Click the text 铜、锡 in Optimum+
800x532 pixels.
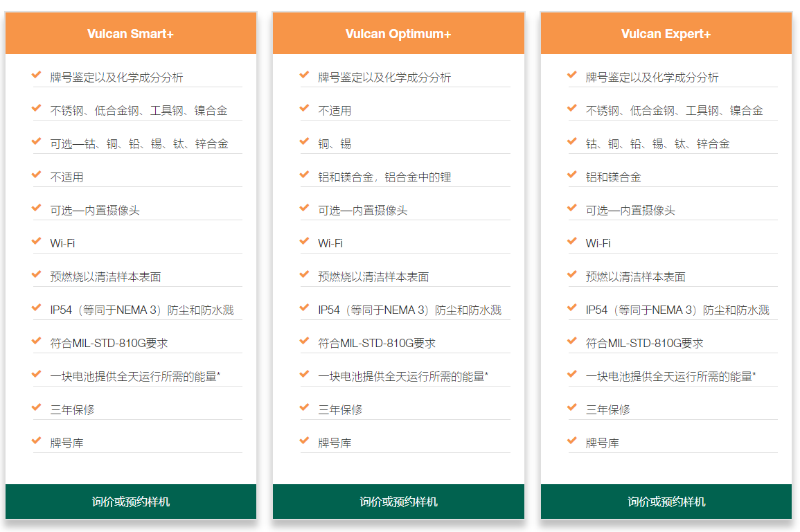tap(335, 144)
